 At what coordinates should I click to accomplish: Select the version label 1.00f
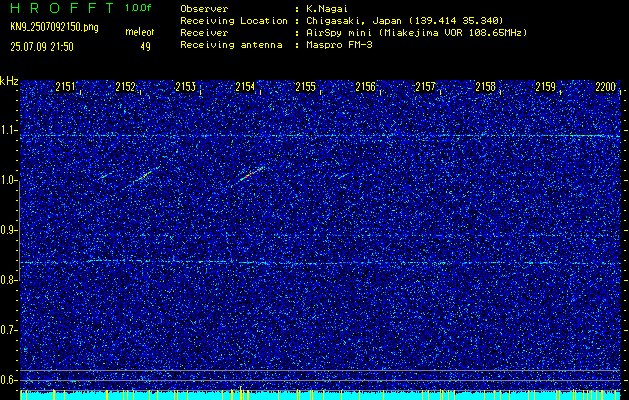point(138,8)
